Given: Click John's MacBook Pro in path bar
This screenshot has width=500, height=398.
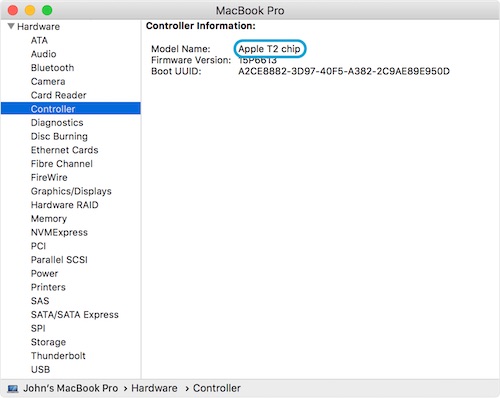Looking at the screenshot, I should click(x=71, y=388).
